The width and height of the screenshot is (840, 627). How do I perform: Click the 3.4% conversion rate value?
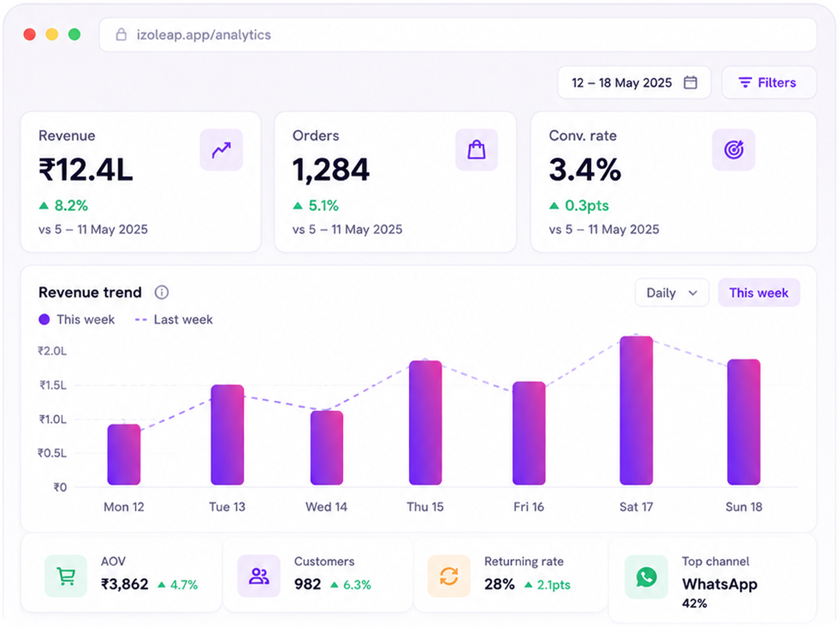pyautogui.click(x=585, y=170)
